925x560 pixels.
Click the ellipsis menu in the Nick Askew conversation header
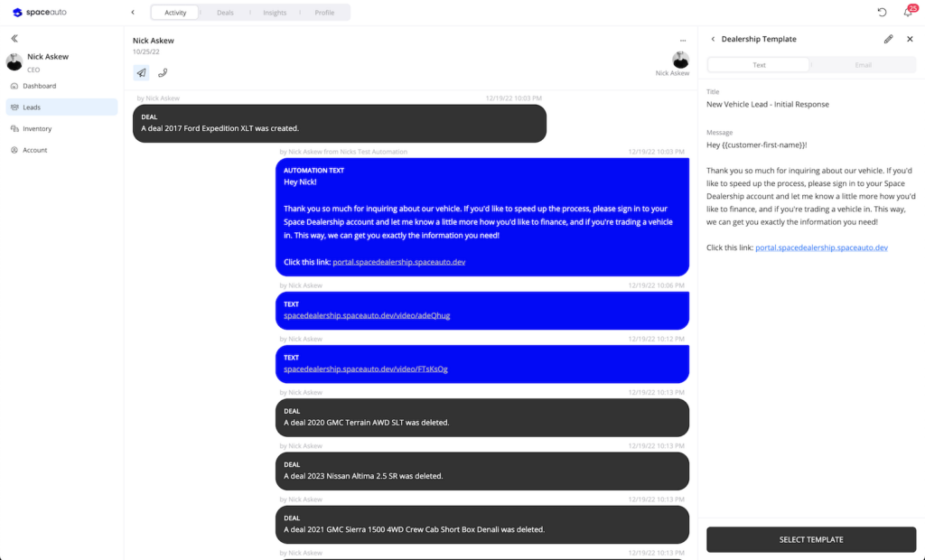pos(684,40)
